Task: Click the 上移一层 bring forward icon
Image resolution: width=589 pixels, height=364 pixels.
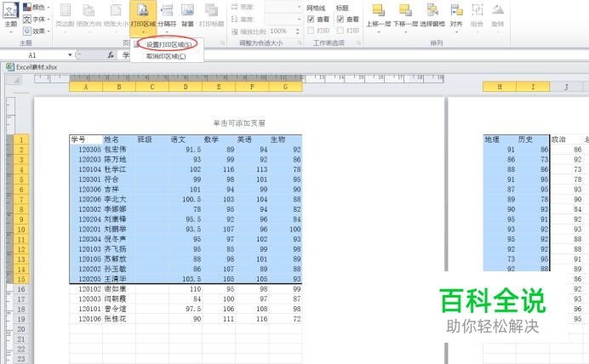Action: pos(378,10)
